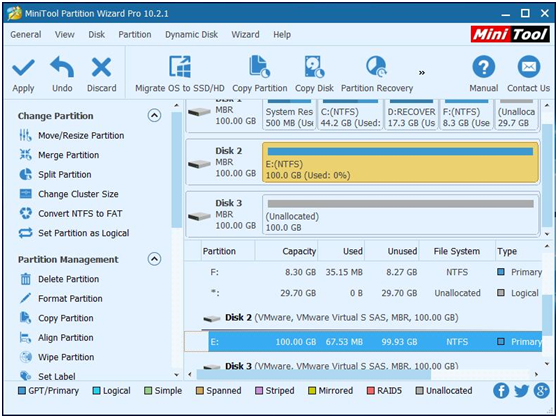The height and width of the screenshot is (418, 558).
Task: Collapse the Partition Management section
Action: coord(154,259)
